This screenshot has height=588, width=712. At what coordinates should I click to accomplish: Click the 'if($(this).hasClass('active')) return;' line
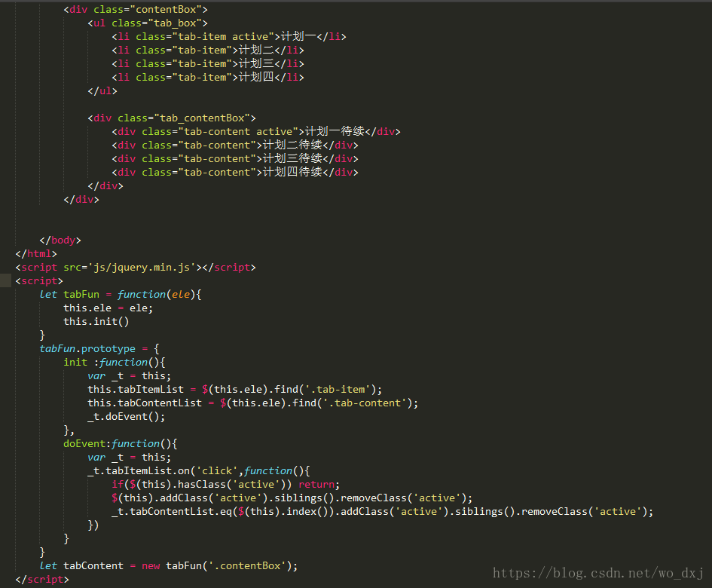(226, 485)
